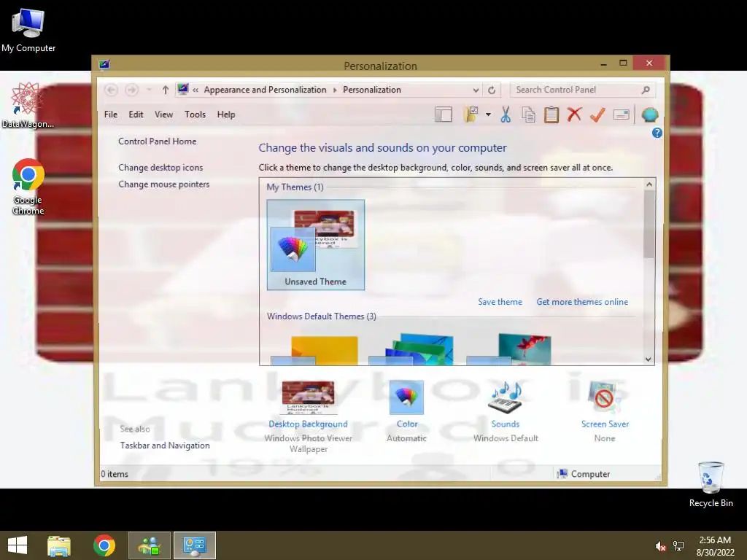The image size is (747, 560).
Task: Click the Paste clipboard toolbar icon
Action: pos(551,114)
